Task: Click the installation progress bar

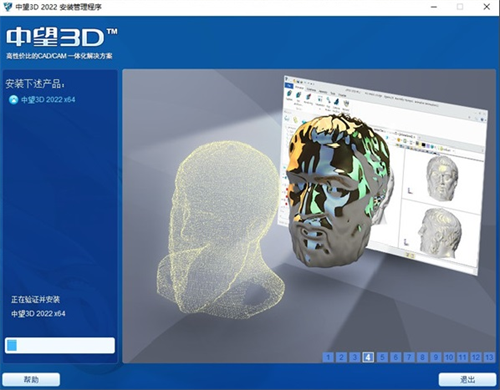Action: (x=60, y=345)
